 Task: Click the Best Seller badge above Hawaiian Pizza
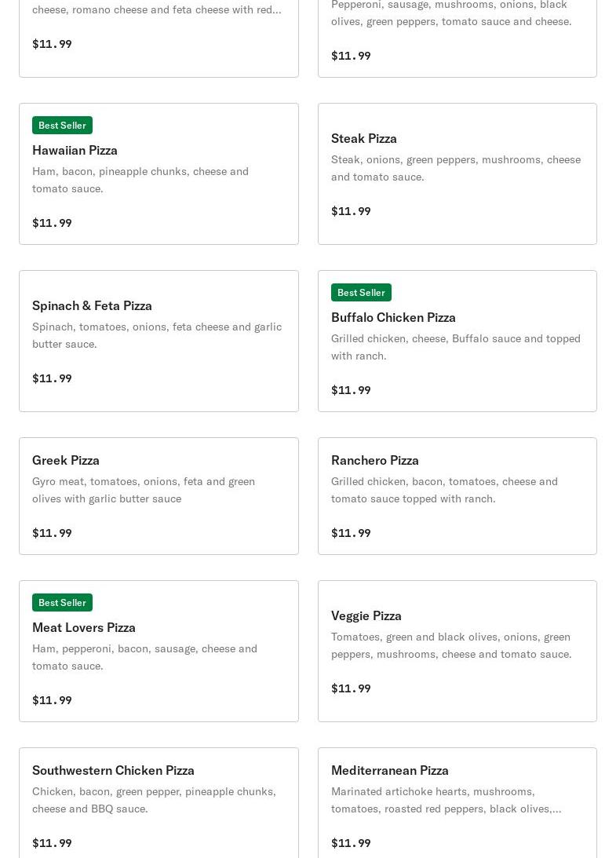point(62,126)
